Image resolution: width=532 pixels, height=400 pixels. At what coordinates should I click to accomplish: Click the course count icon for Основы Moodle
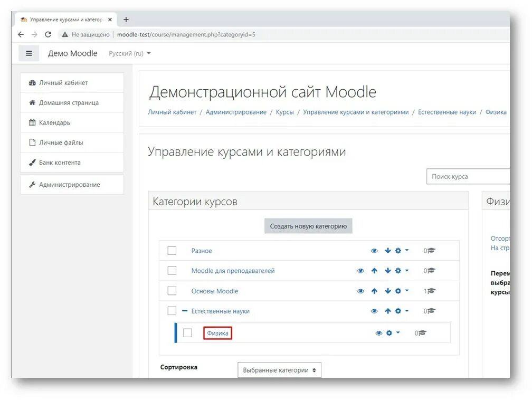coord(431,291)
